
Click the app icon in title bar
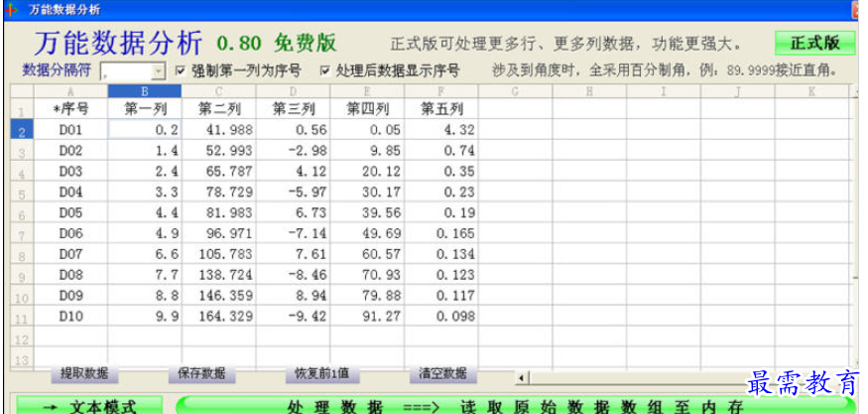[x=11, y=10]
